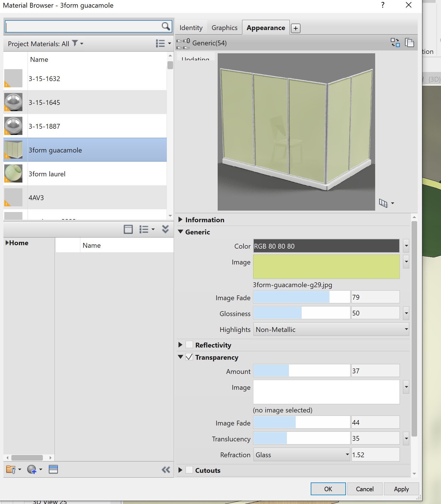The height and width of the screenshot is (504, 441).
Task: Open the Transparency Image dropdown arrow
Action: coord(406,387)
